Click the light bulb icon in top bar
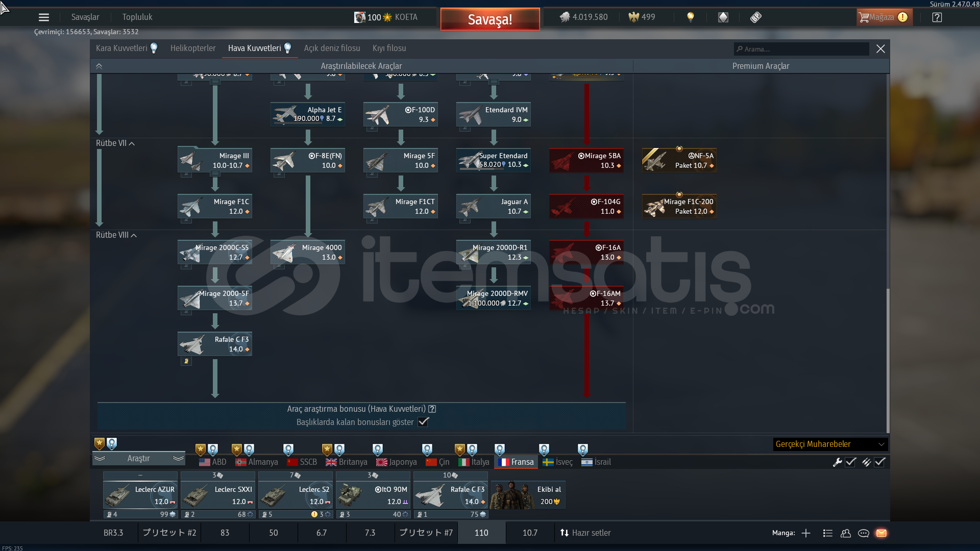 tap(691, 17)
